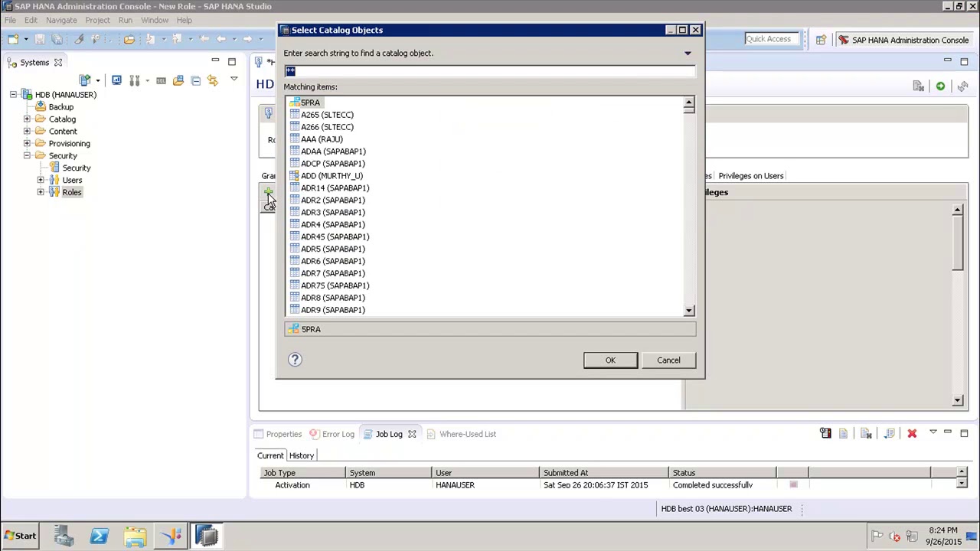Image resolution: width=980 pixels, height=551 pixels.
Task: Click OK in Select Catalog Objects dialog
Action: [x=610, y=360]
